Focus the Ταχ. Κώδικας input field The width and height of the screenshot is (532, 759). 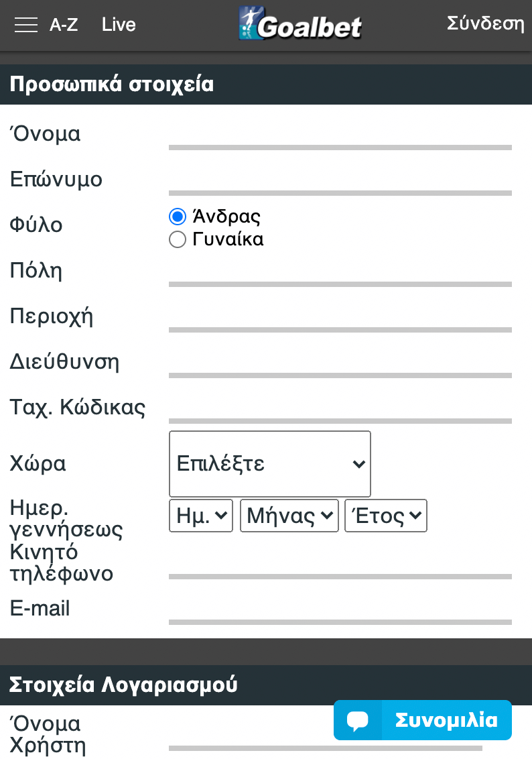[340, 410]
